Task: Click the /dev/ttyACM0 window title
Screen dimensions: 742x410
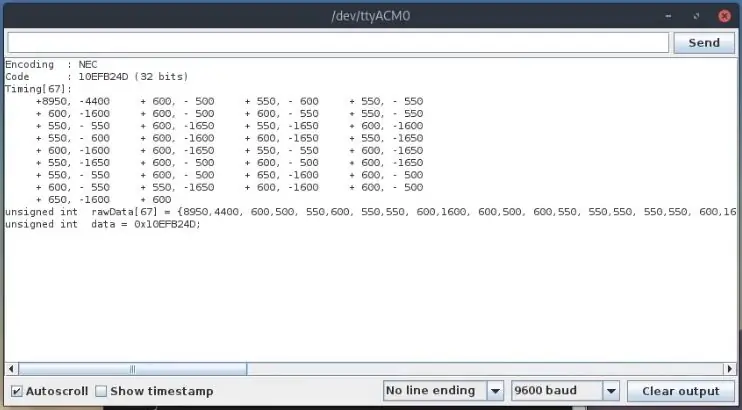Action: pos(370,16)
